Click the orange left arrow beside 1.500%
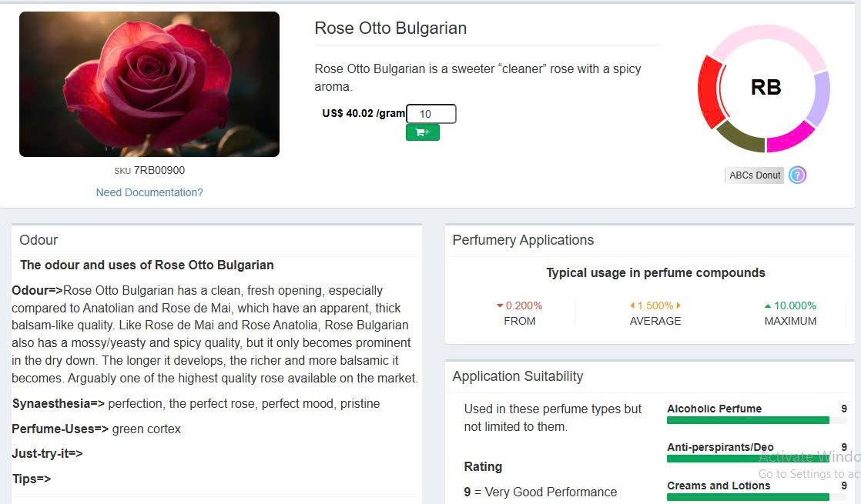 [x=632, y=305]
